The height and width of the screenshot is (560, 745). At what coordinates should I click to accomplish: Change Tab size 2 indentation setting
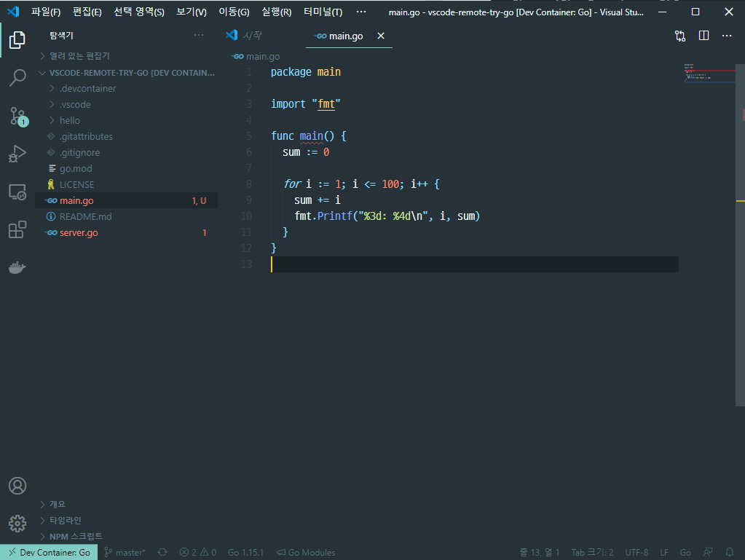pyautogui.click(x=592, y=552)
